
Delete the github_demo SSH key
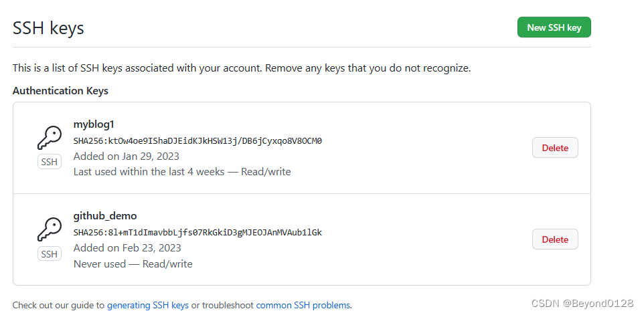(554, 239)
